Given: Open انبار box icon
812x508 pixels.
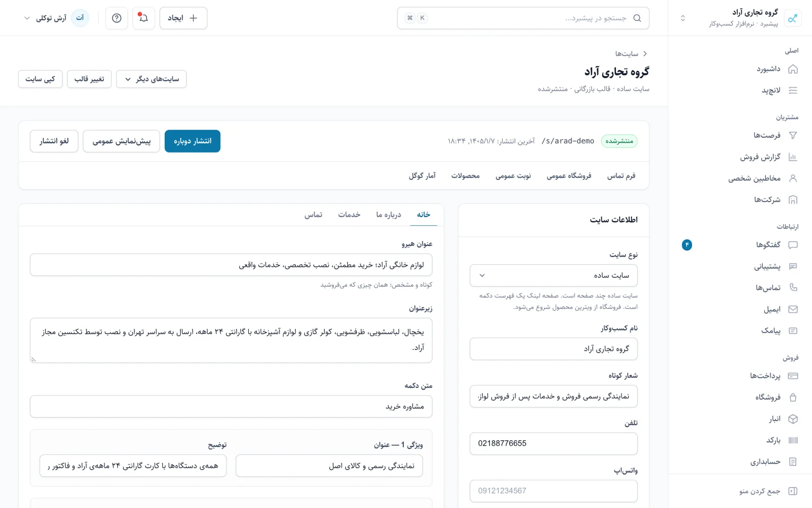Looking at the screenshot, I should [793, 419].
